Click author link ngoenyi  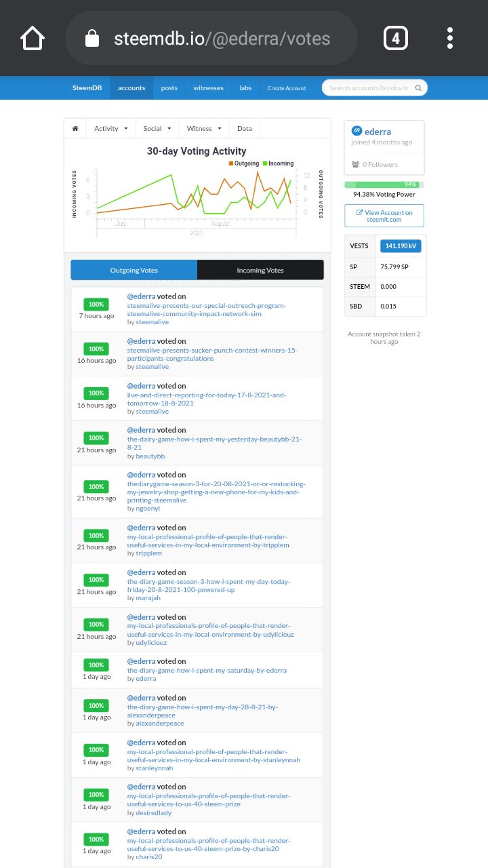[x=148, y=509]
